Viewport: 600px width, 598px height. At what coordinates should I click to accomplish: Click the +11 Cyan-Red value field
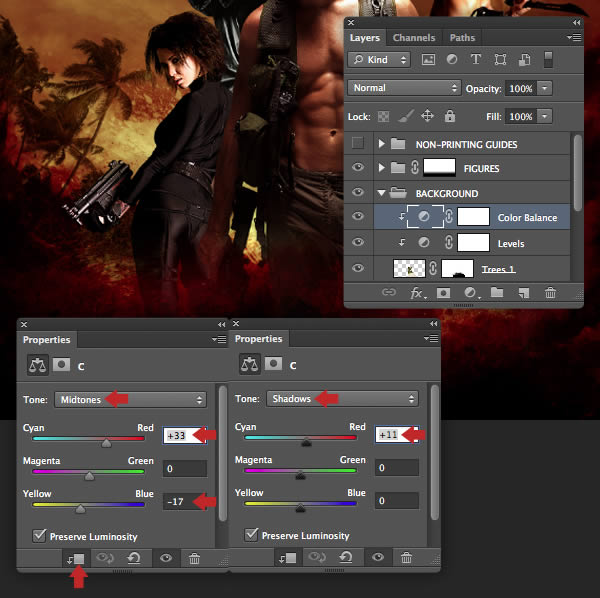[x=397, y=435]
